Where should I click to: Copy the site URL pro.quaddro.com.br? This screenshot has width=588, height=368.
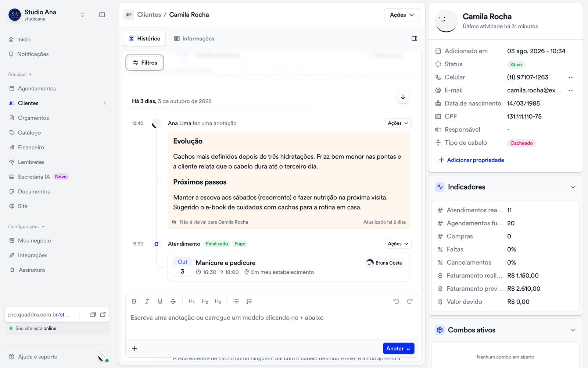point(93,315)
